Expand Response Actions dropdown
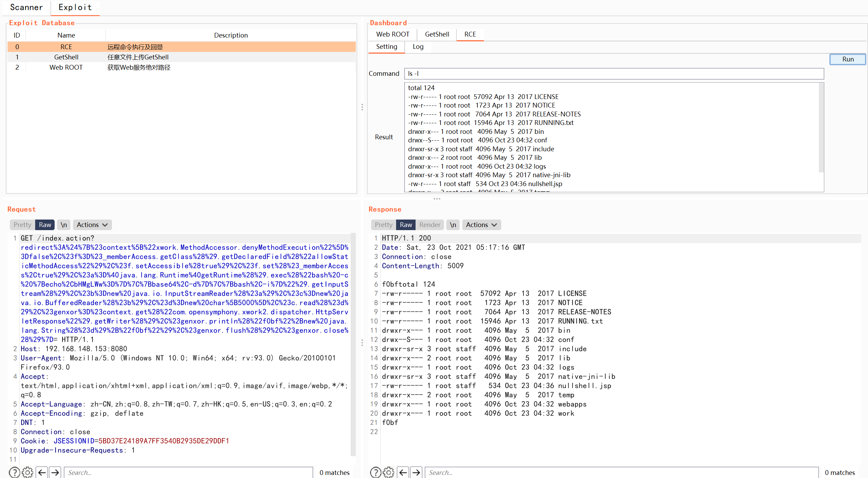This screenshot has width=868, height=478. [481, 225]
